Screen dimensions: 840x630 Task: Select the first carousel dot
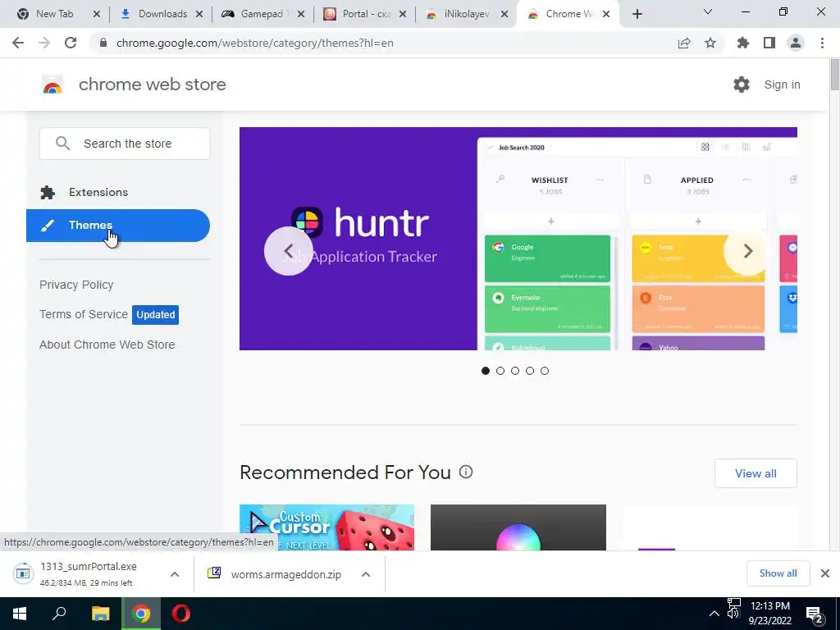(486, 371)
